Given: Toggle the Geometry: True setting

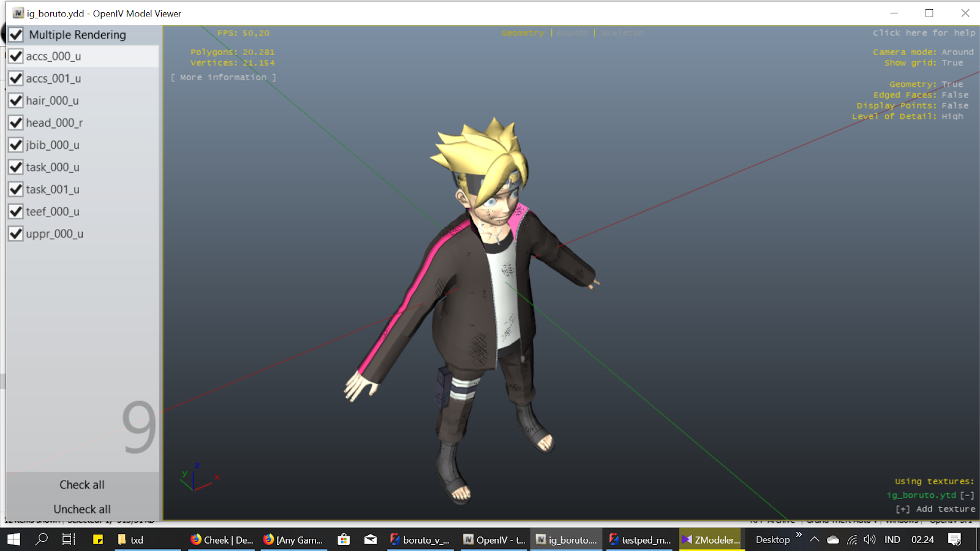Looking at the screenshot, I should click(926, 84).
